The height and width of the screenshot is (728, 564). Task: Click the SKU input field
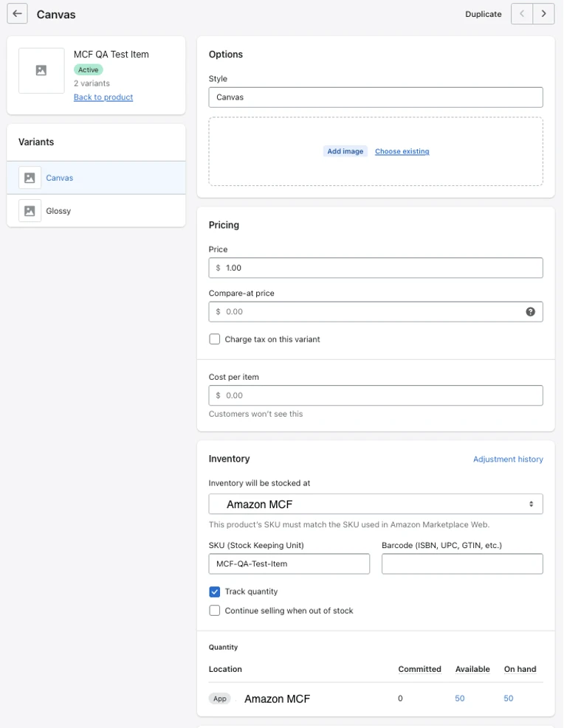click(289, 564)
